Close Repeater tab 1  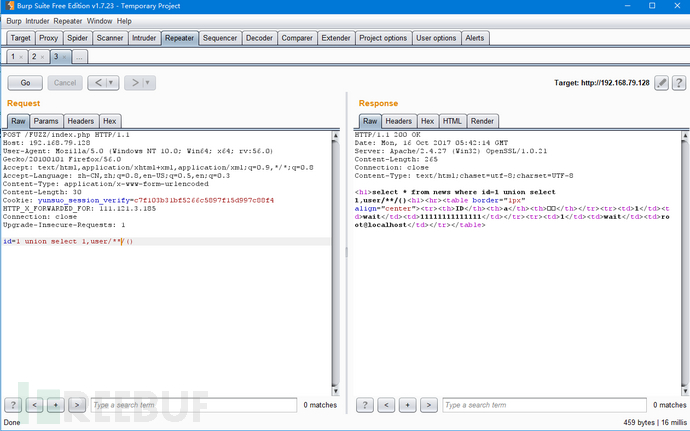click(x=21, y=57)
